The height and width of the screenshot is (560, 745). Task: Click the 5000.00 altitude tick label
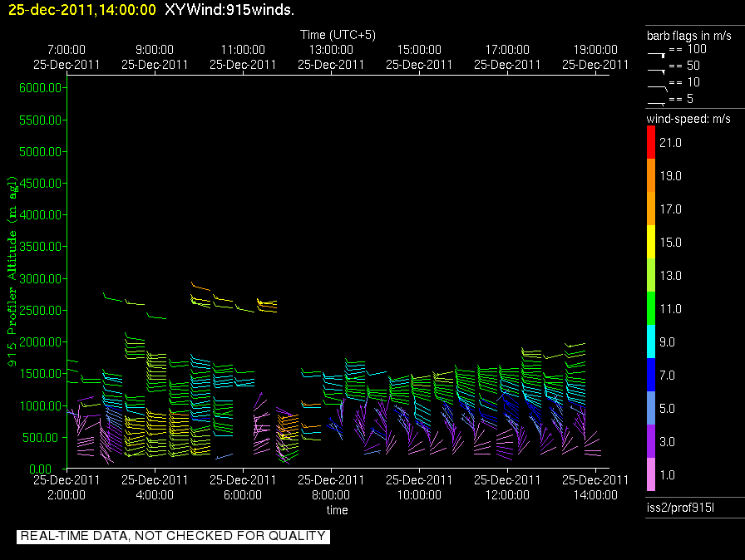tap(41, 152)
